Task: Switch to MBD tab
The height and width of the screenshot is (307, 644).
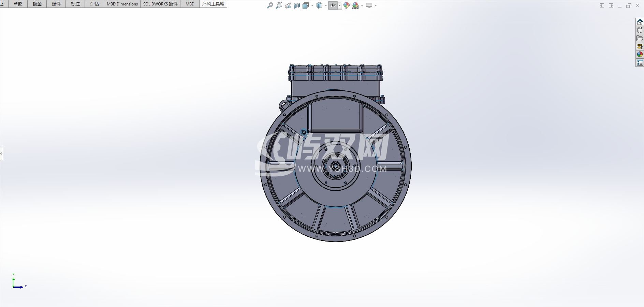Action: point(190,4)
